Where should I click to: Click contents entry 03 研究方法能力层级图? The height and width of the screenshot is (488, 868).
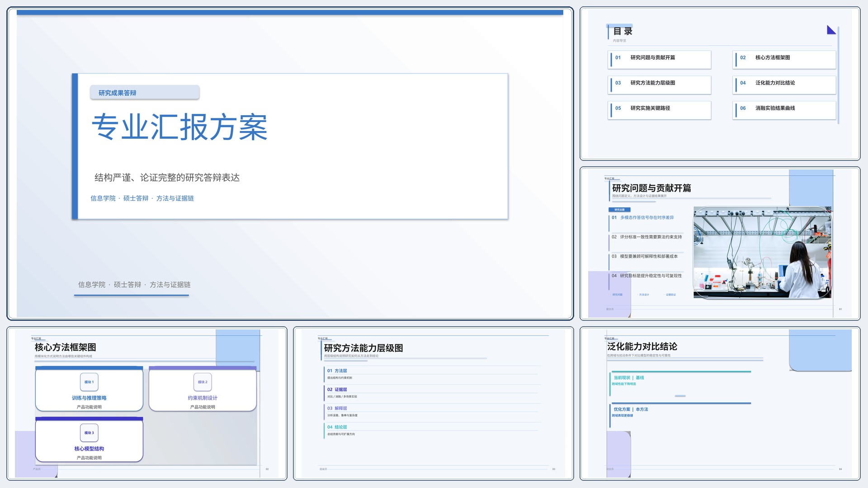[x=660, y=85]
